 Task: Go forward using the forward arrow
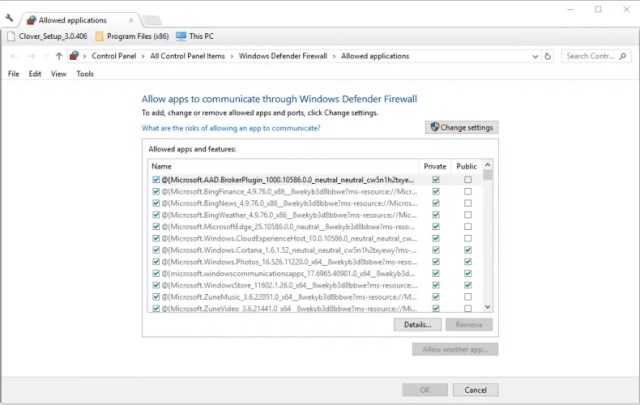pyautogui.click(x=32, y=56)
